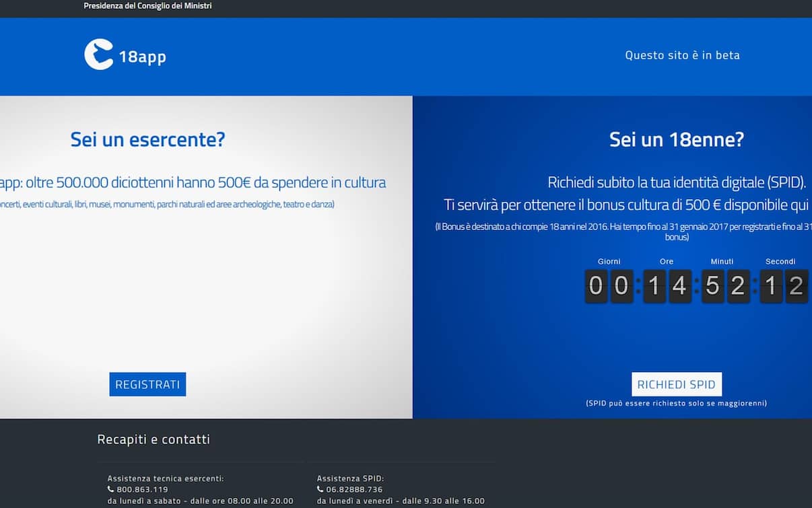Click the minutes countdown showing 52
Viewport: 812px width, 508px height.
point(725,286)
